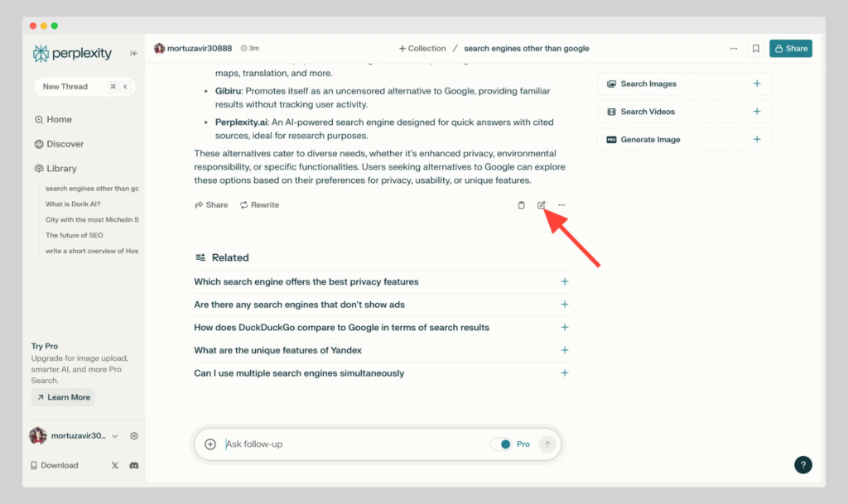Open the answer's more options ellipsis
Viewport: 848px width, 504px height.
pyautogui.click(x=561, y=205)
